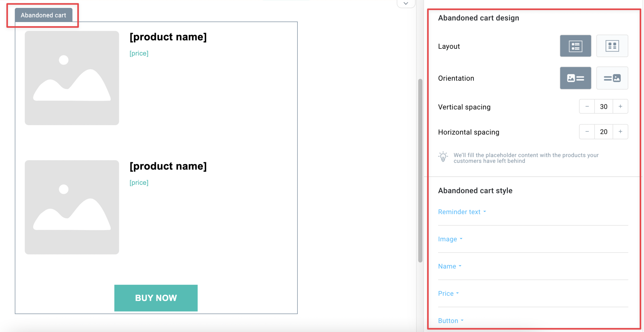
Task: Choose image-left orientation icon
Action: pos(576,78)
